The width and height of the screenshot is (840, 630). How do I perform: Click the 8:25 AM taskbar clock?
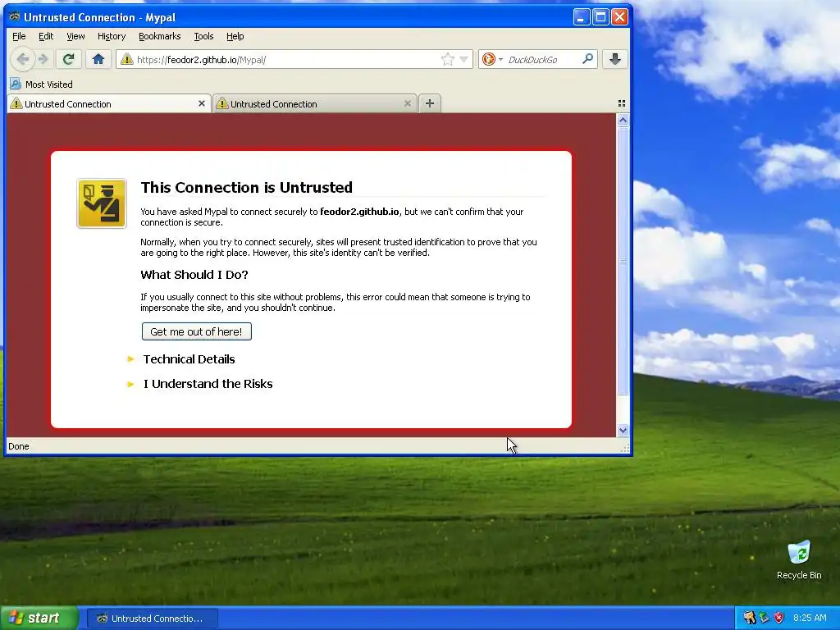[810, 618]
